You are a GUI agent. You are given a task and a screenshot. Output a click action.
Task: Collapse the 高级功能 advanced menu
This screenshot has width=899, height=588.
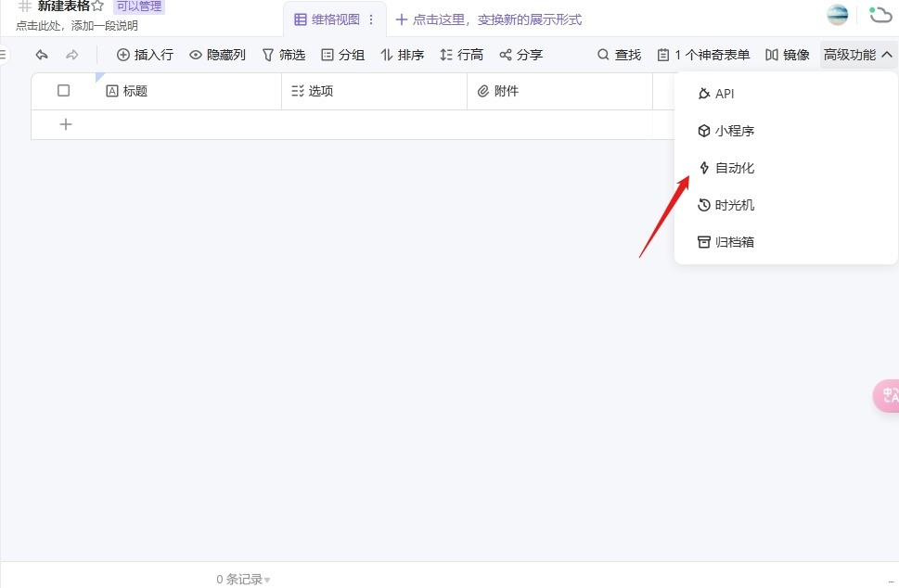click(858, 55)
